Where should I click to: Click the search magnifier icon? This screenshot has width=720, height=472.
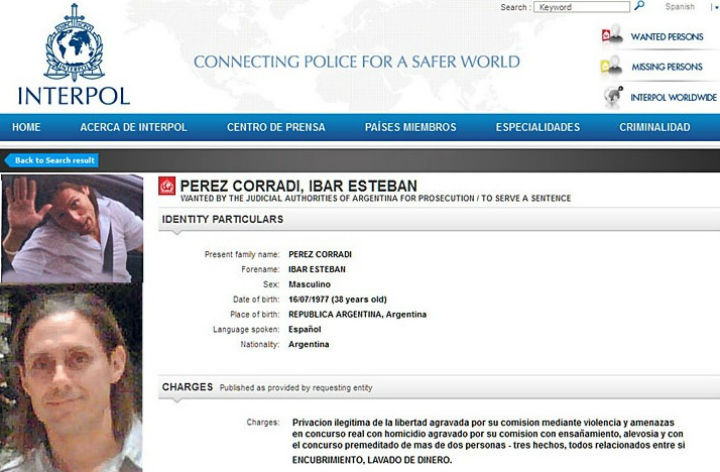(x=639, y=6)
